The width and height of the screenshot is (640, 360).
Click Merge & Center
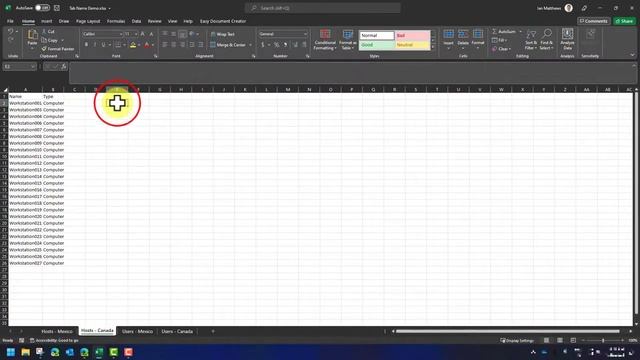pos(228,45)
